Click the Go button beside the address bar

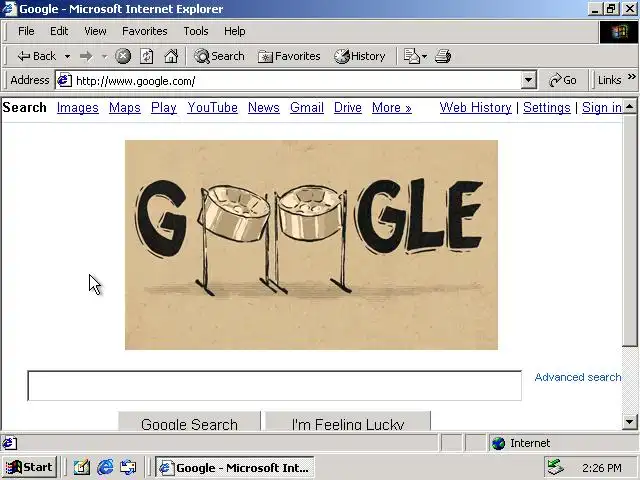click(x=562, y=80)
